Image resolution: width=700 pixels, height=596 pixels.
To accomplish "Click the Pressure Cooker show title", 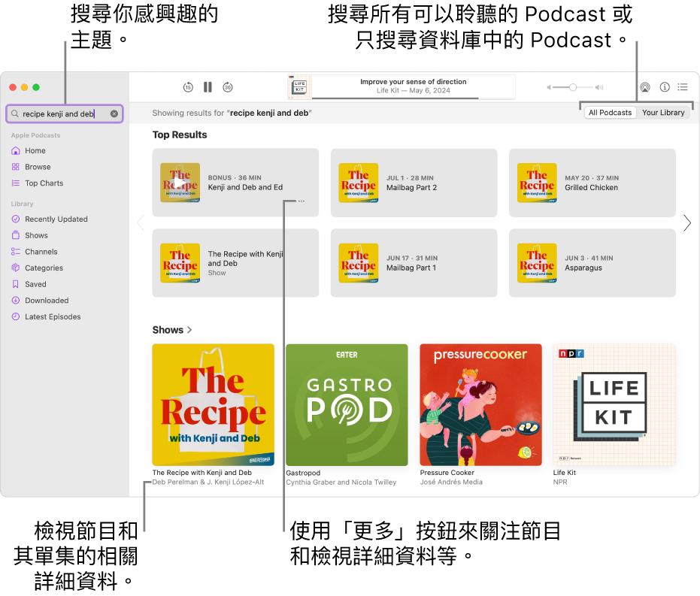I will [447, 473].
